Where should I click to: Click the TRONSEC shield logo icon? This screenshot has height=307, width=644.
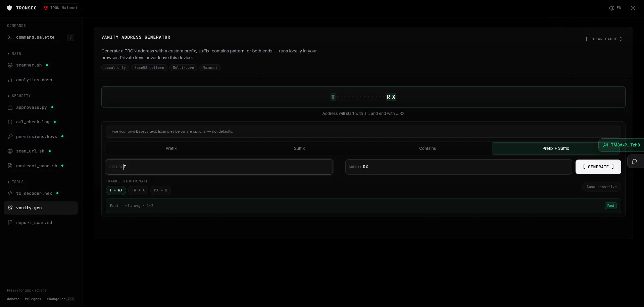tap(9, 8)
